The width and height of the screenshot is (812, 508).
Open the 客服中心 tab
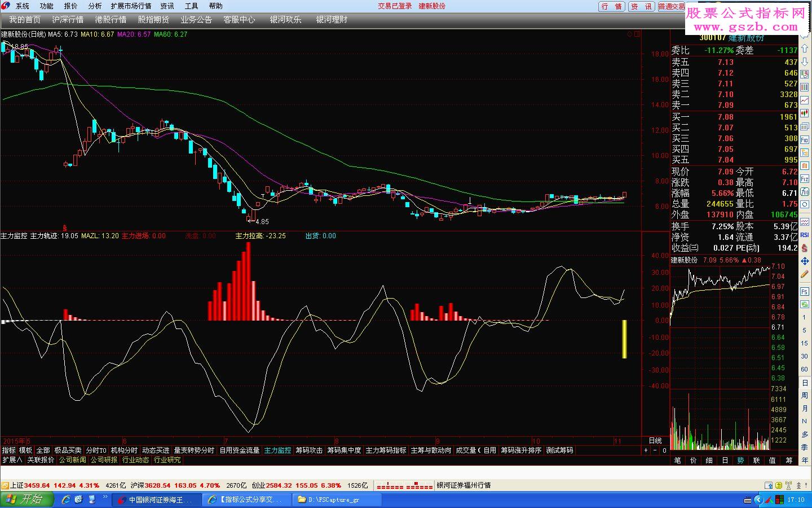(x=239, y=20)
